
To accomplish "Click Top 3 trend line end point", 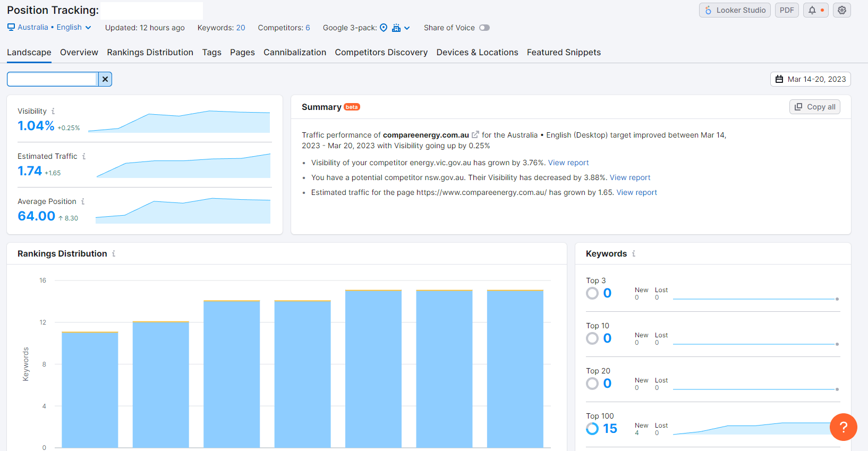I will [x=837, y=299].
